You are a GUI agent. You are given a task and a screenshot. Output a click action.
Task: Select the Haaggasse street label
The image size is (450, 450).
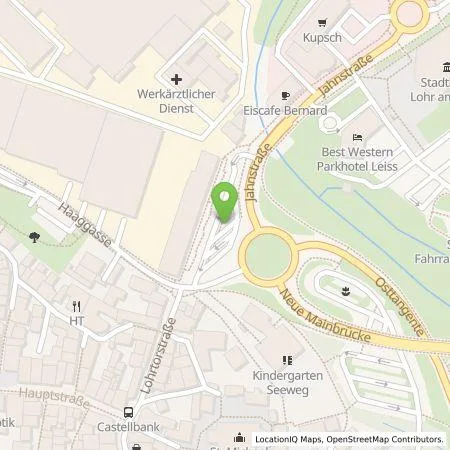tap(85, 225)
